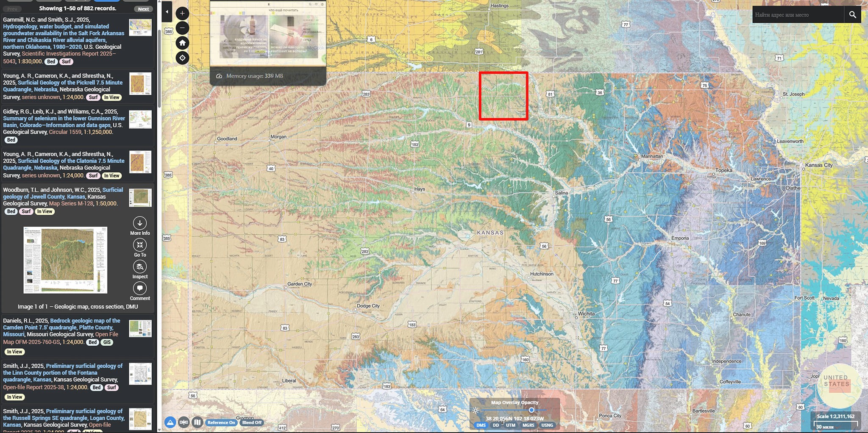The width and height of the screenshot is (868, 433).
Task: Toggle the Reference On button
Action: point(221,422)
